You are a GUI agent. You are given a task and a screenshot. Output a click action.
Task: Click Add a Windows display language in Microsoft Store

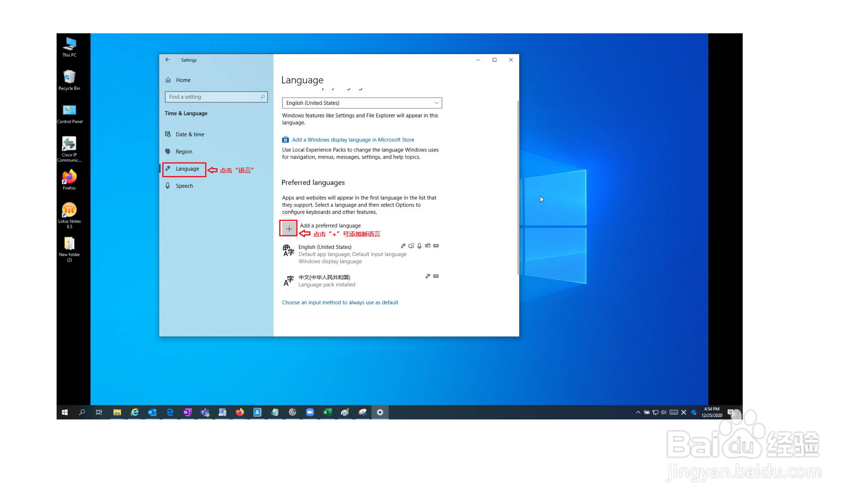[x=353, y=140]
